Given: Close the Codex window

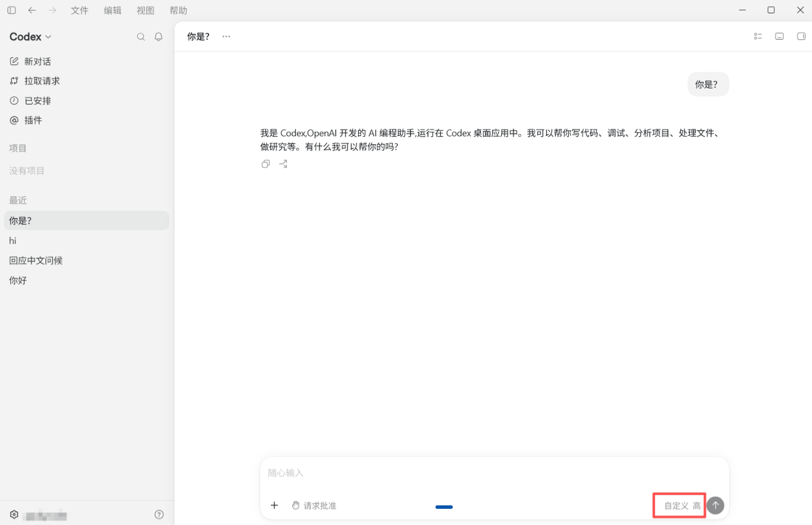Looking at the screenshot, I should 800,10.
